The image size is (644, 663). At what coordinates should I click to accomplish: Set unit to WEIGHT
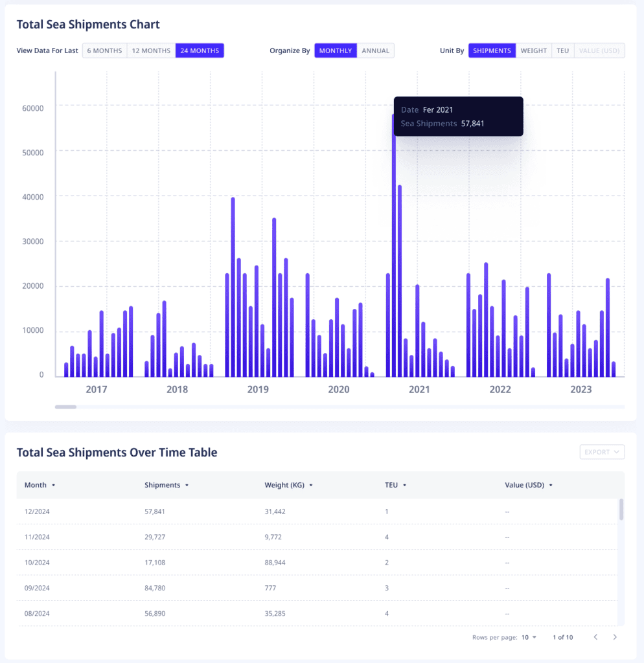[x=534, y=51]
